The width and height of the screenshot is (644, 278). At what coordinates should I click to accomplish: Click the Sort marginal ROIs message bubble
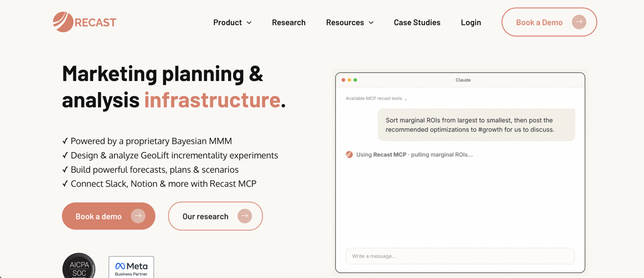476,125
